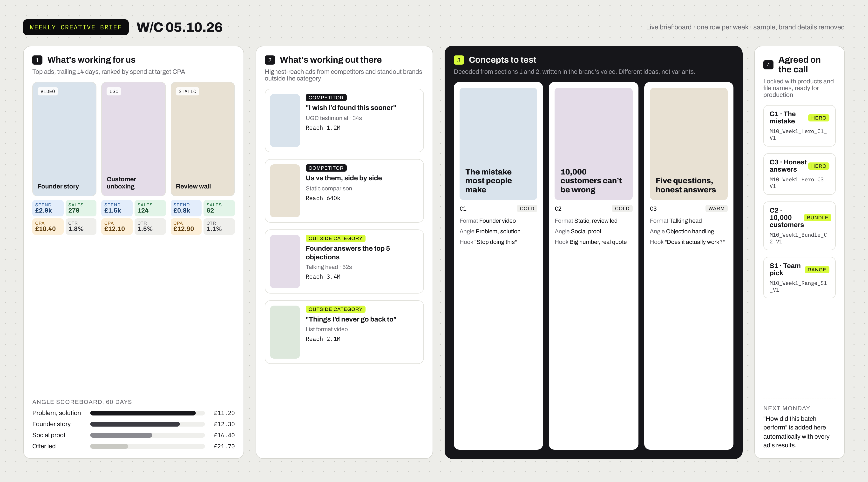
Task: Click the Offer led score bar
Action: click(147, 446)
